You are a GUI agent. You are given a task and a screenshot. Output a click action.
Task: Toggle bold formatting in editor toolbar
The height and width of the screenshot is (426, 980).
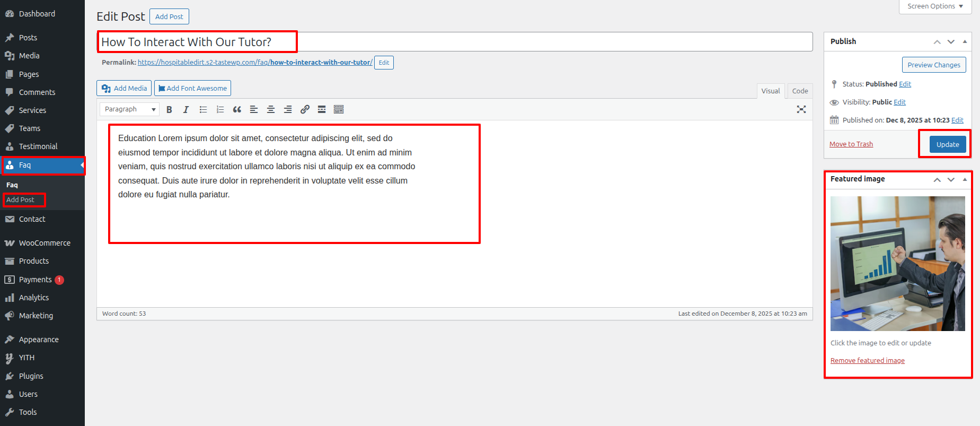[x=169, y=109]
